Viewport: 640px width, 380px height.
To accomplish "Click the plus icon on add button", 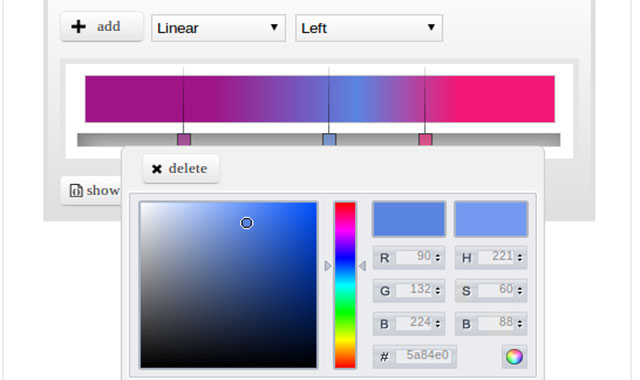I will click(x=78, y=27).
